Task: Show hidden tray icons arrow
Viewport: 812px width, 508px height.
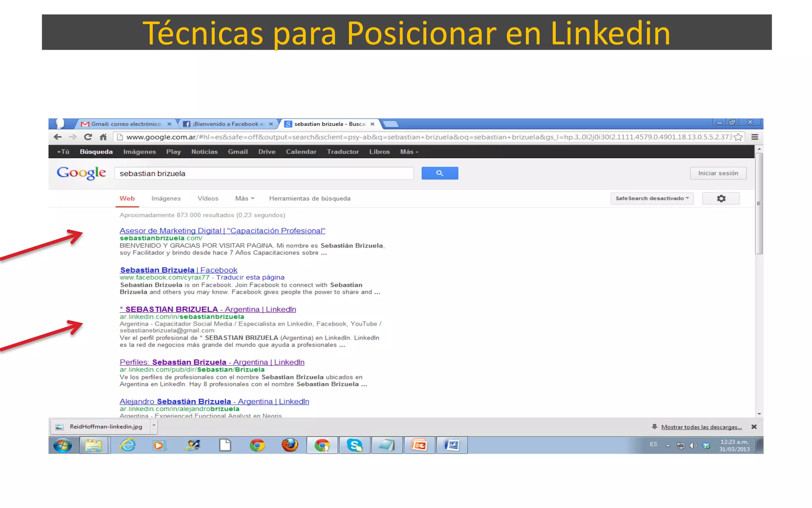Action: (x=668, y=446)
